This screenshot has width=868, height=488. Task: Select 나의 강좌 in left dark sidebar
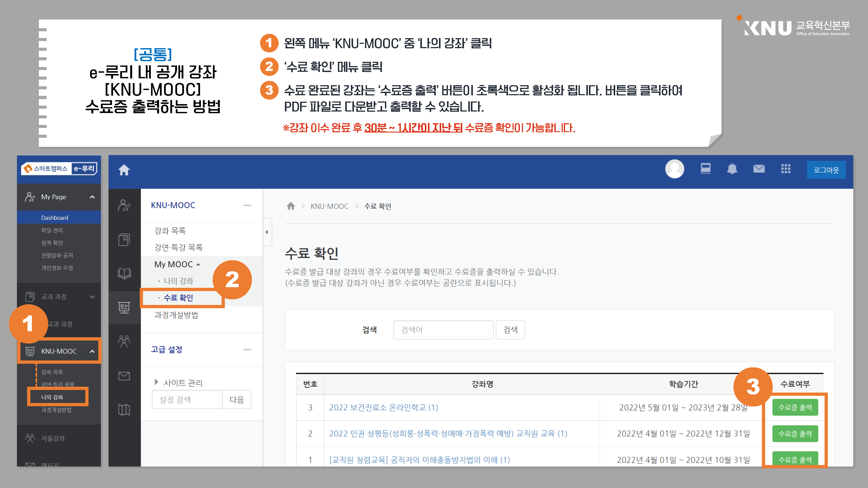point(52,397)
